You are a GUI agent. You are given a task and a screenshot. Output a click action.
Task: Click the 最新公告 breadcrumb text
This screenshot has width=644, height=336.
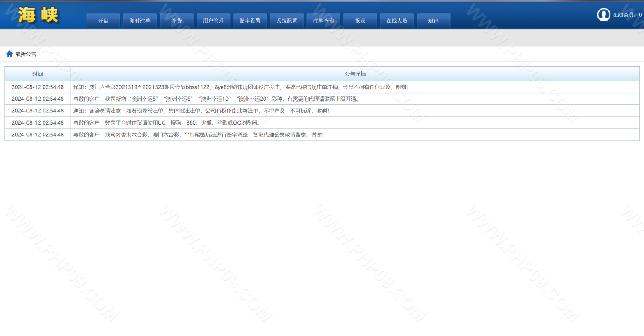[26, 54]
